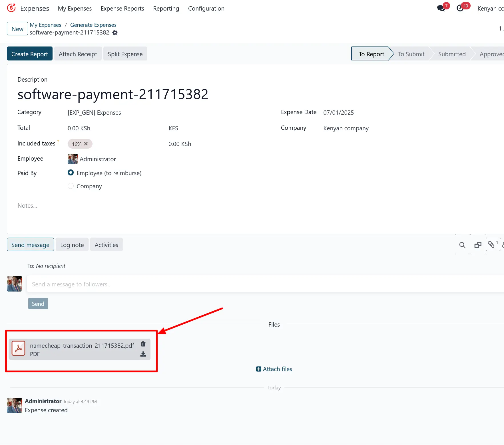The height and width of the screenshot is (445, 504).
Task: Click the Expenses app logo icon
Action: [x=11, y=8]
